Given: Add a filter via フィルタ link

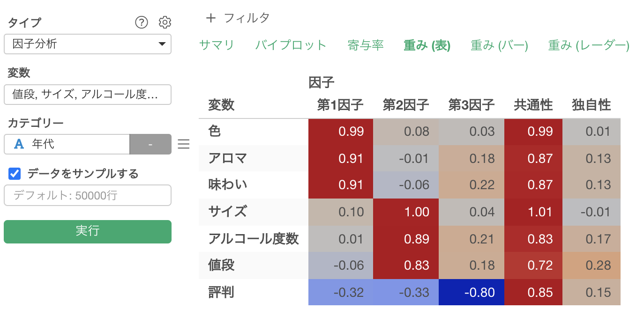Looking at the screenshot, I should coord(247,18).
